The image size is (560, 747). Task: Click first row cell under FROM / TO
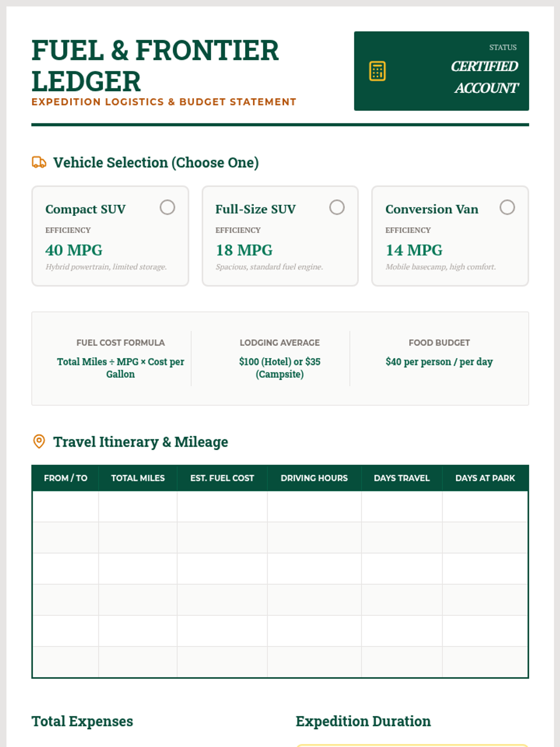tap(65, 507)
